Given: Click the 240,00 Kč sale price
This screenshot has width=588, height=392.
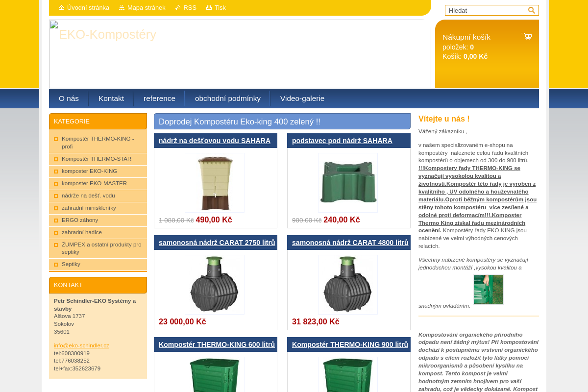Looking at the screenshot, I should [x=342, y=220].
